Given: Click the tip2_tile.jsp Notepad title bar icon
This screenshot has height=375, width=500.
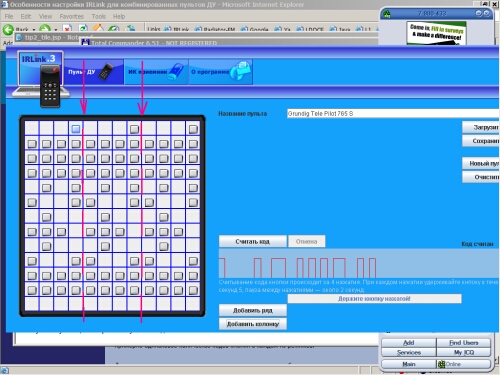Looking at the screenshot, I should [19, 37].
